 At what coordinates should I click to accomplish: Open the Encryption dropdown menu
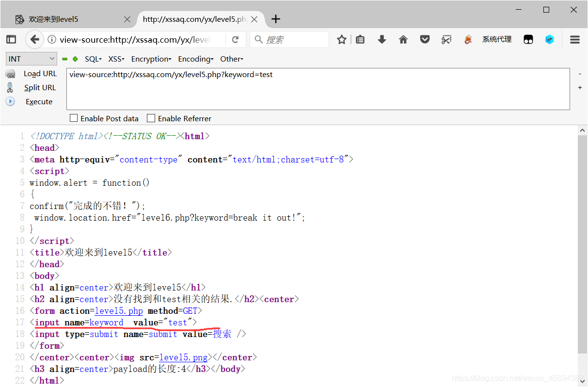[x=151, y=59]
